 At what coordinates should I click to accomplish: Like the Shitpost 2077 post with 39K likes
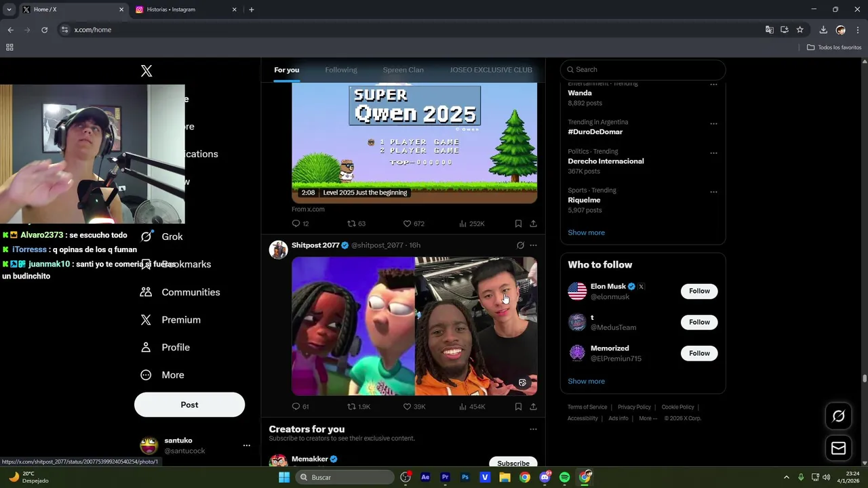tap(414, 407)
